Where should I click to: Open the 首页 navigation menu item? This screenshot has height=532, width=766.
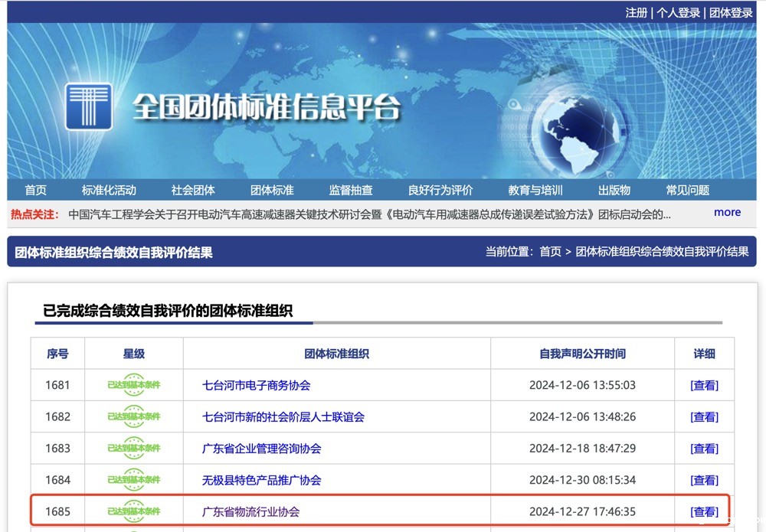tap(35, 190)
